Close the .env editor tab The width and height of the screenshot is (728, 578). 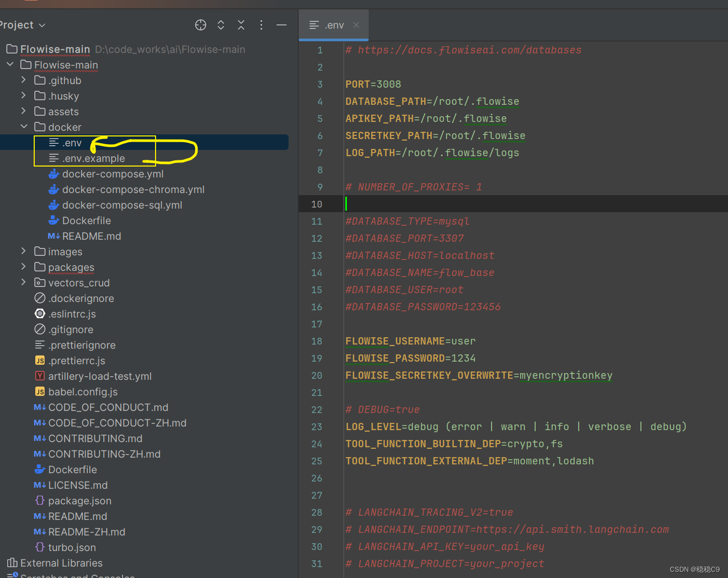point(356,25)
